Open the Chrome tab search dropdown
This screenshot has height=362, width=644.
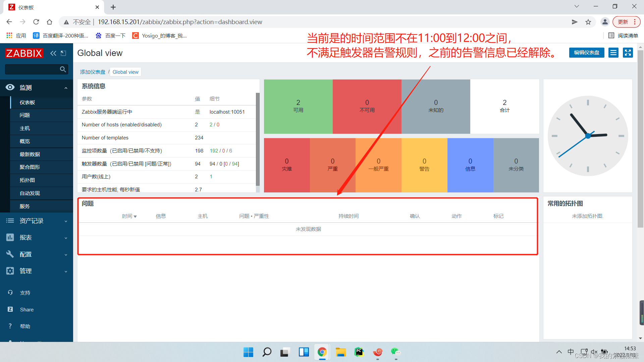(577, 6)
